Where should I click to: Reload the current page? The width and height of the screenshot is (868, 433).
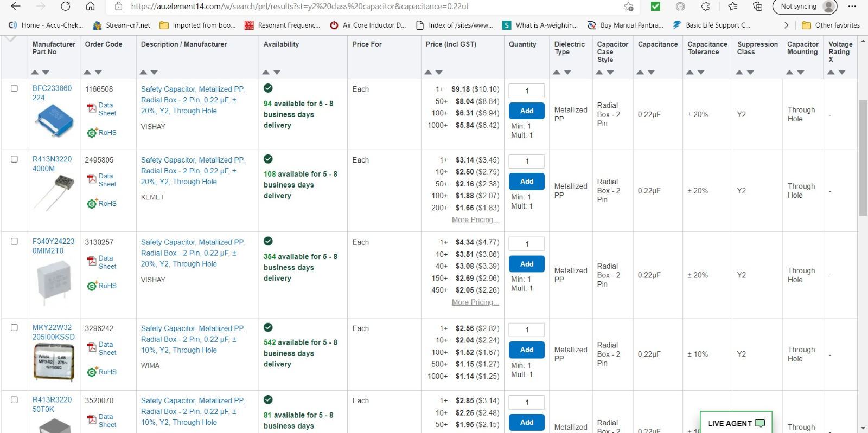coord(66,7)
